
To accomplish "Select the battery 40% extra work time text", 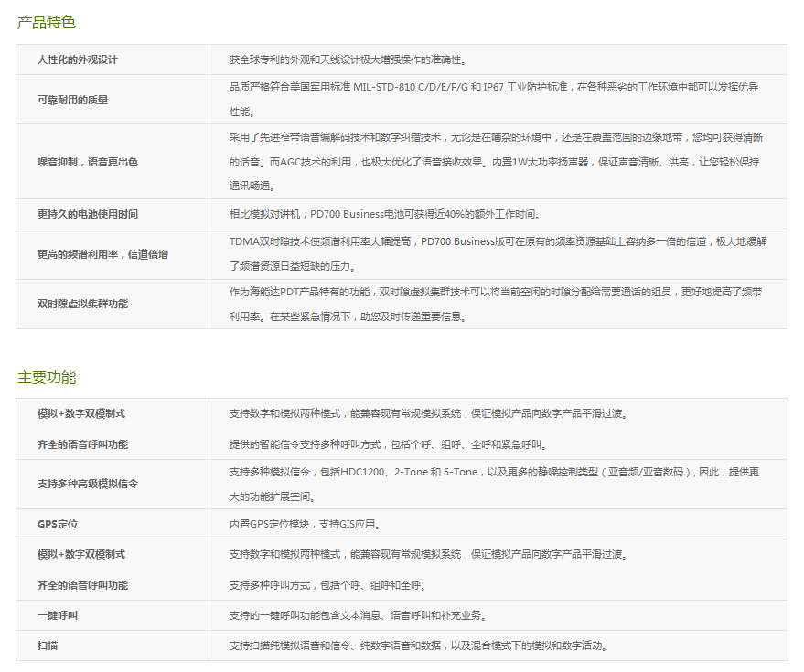I will tap(385, 214).
